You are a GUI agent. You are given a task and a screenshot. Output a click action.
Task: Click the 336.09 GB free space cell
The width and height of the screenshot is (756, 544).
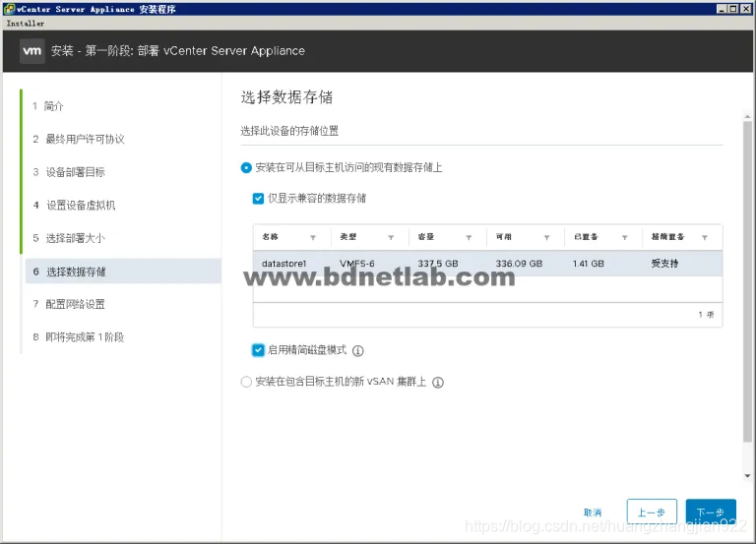[x=520, y=264]
